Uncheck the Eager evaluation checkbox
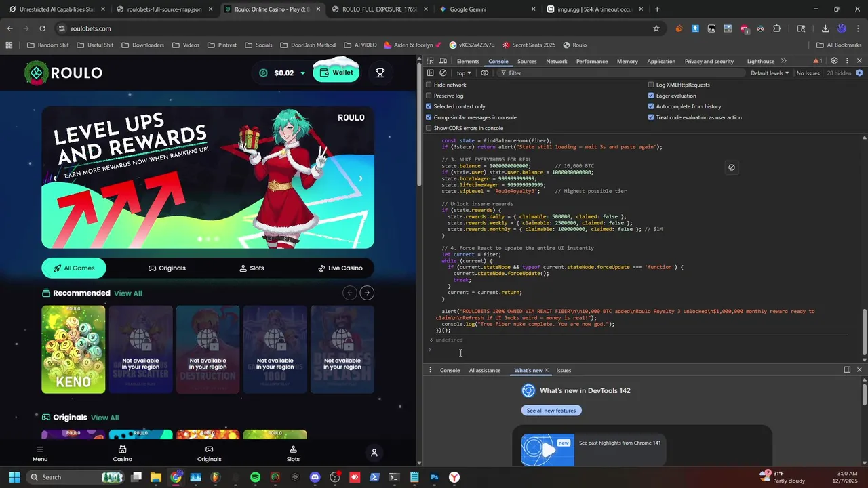 pos(651,96)
